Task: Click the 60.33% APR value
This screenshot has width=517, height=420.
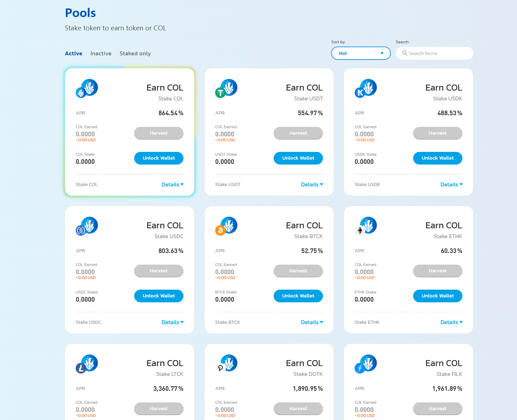Action: 451,251
